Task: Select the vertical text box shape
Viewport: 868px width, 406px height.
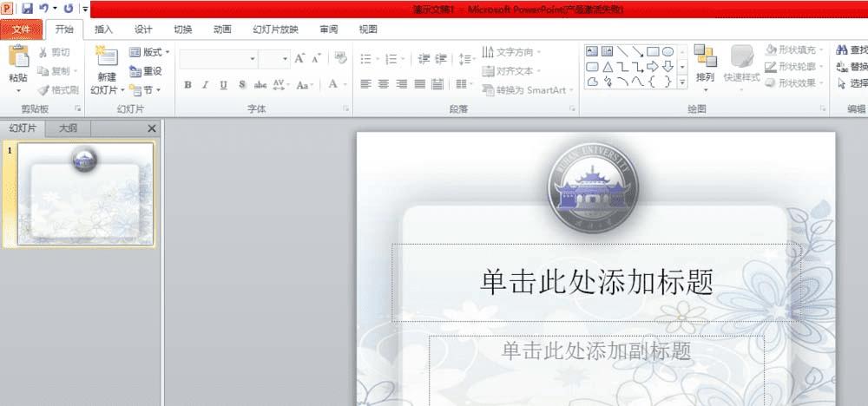Action: point(608,51)
